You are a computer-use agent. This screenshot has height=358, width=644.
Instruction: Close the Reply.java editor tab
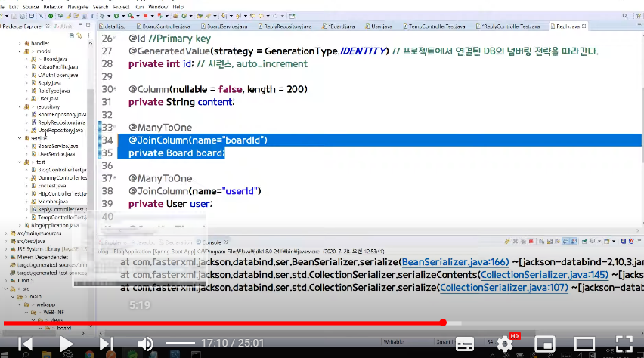pyautogui.click(x=584, y=26)
